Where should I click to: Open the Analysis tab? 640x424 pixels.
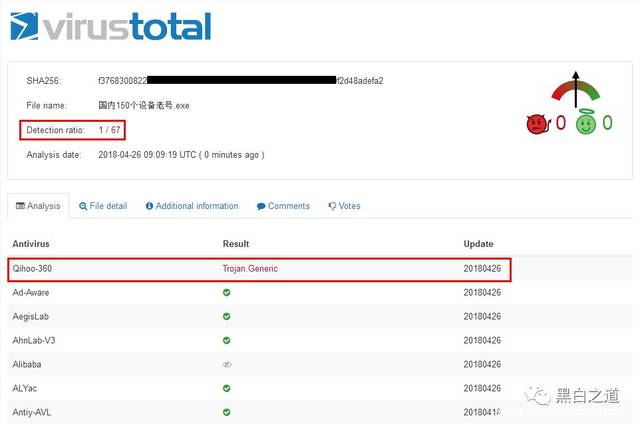(x=38, y=206)
